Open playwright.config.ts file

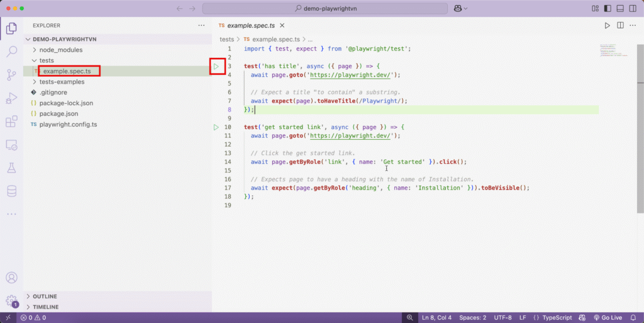point(118,125)
